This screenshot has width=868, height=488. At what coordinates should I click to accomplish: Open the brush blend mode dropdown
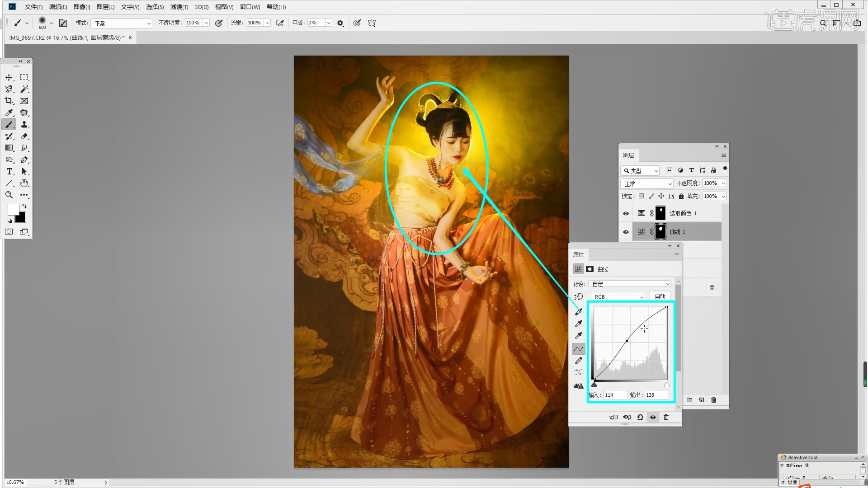pyautogui.click(x=122, y=23)
